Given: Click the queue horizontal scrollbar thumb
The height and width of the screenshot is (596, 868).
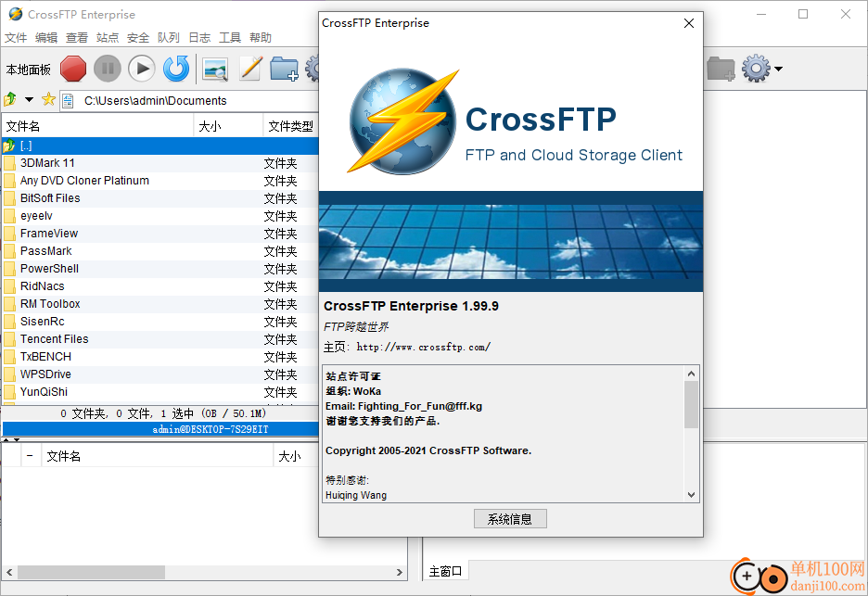Looking at the screenshot, I should click(91, 572).
